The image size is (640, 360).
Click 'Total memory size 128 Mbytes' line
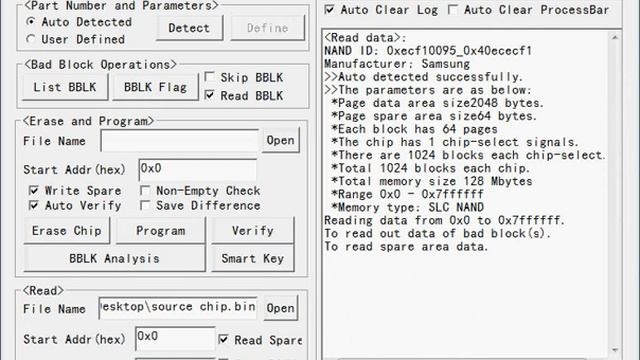pos(432,181)
